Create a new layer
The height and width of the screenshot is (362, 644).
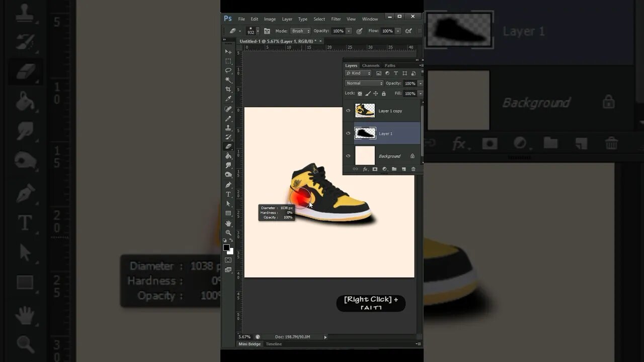point(404,169)
